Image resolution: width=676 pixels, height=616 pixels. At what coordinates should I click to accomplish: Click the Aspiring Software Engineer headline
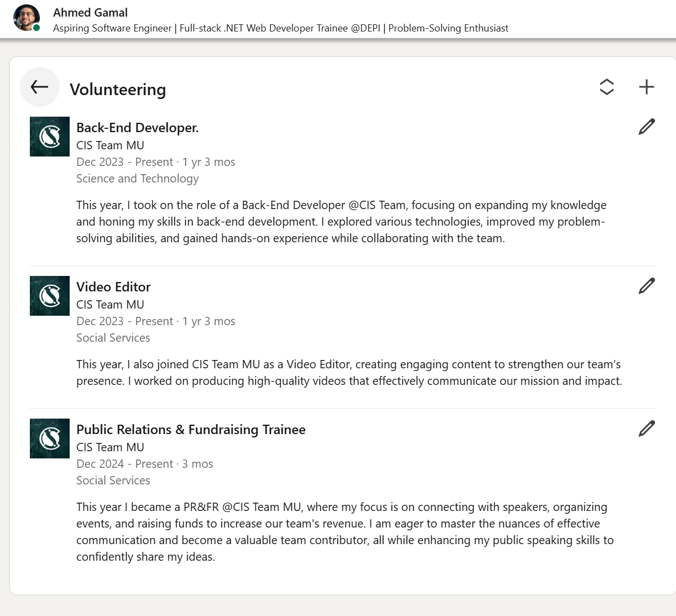(x=280, y=28)
